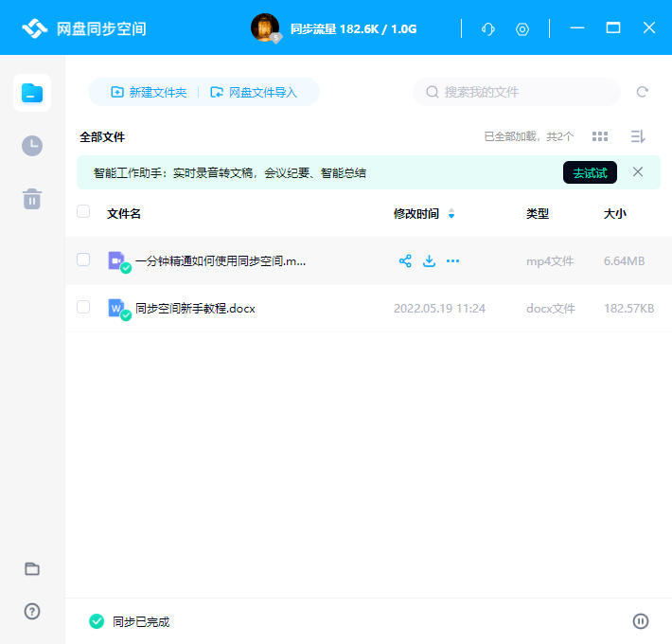Click the 类型 column header

[x=538, y=213]
